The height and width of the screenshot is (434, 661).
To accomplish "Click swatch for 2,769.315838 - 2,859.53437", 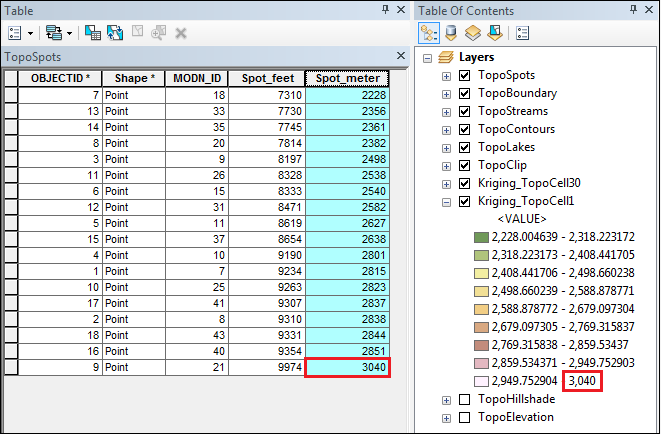I will pos(481,345).
